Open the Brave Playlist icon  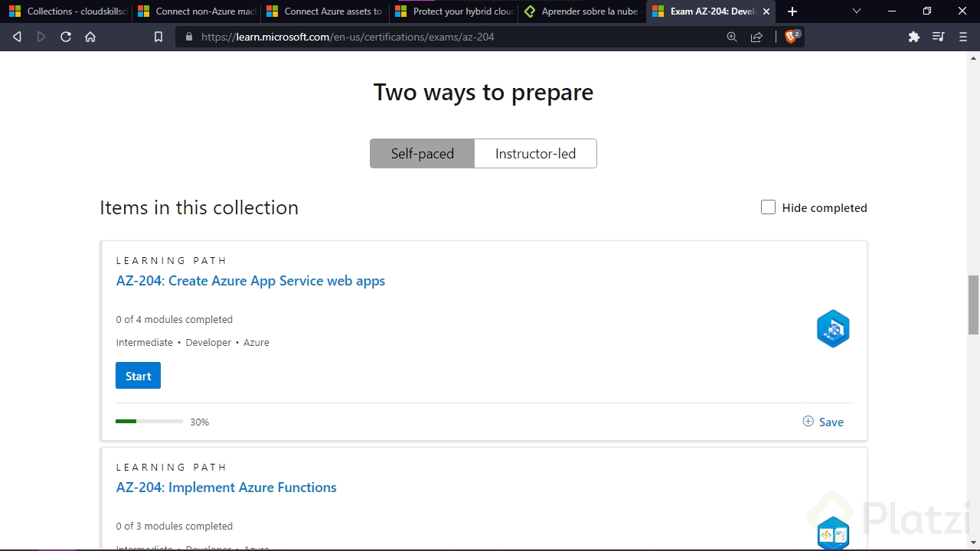pos(938,36)
